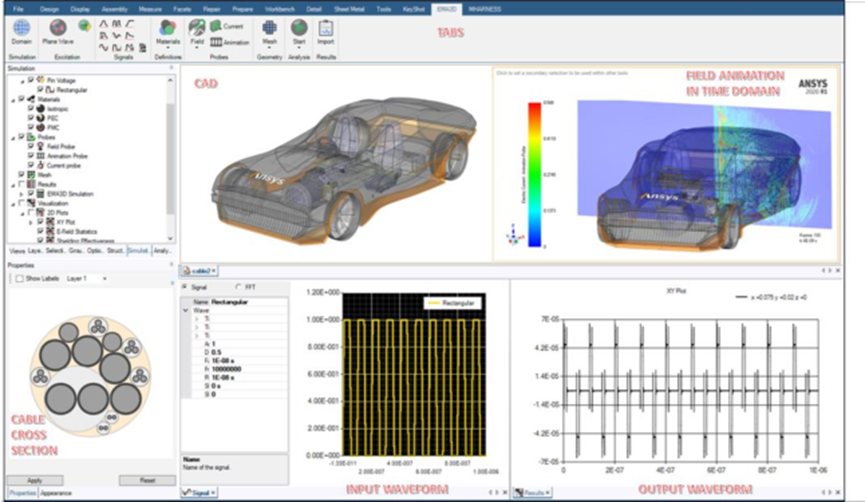Click the Current probe tree icon
865x502 pixels.
tap(40, 165)
